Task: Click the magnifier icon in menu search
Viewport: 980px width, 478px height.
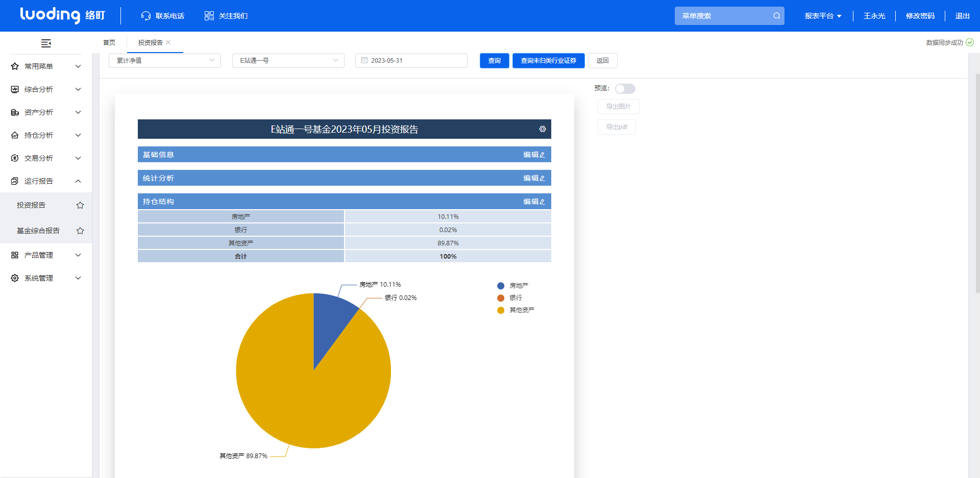Action: [x=776, y=16]
